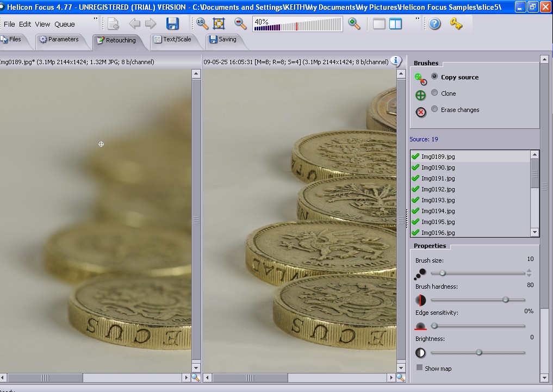Click the add new file toolbar icon
Image resolution: width=553 pixels, height=392 pixels.
point(113,24)
